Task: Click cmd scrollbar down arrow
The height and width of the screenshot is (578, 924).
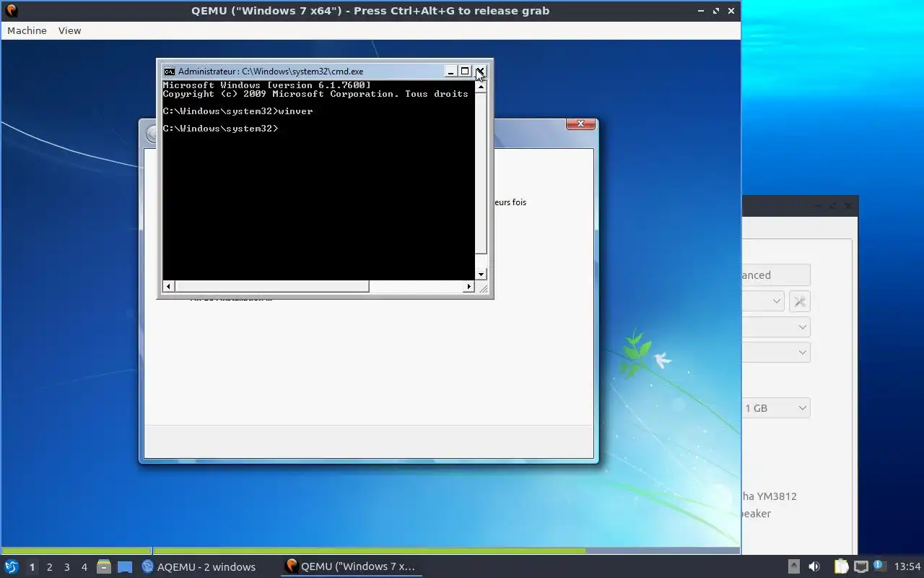Action: [481, 275]
